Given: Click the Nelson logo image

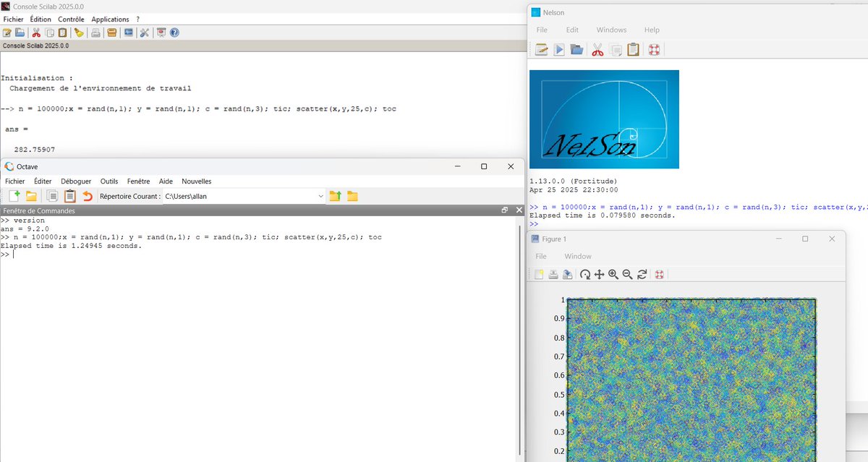Looking at the screenshot, I should tap(604, 119).
